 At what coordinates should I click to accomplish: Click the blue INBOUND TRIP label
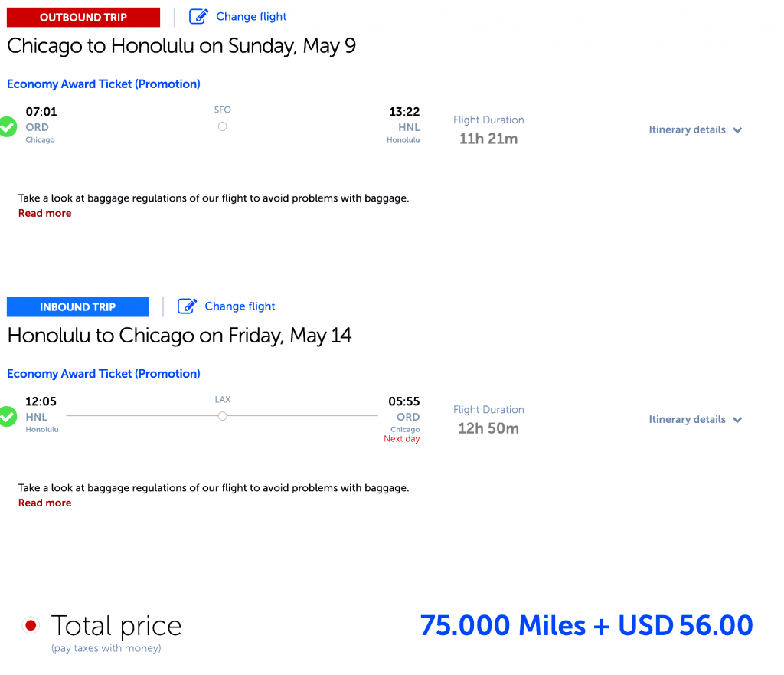(78, 306)
